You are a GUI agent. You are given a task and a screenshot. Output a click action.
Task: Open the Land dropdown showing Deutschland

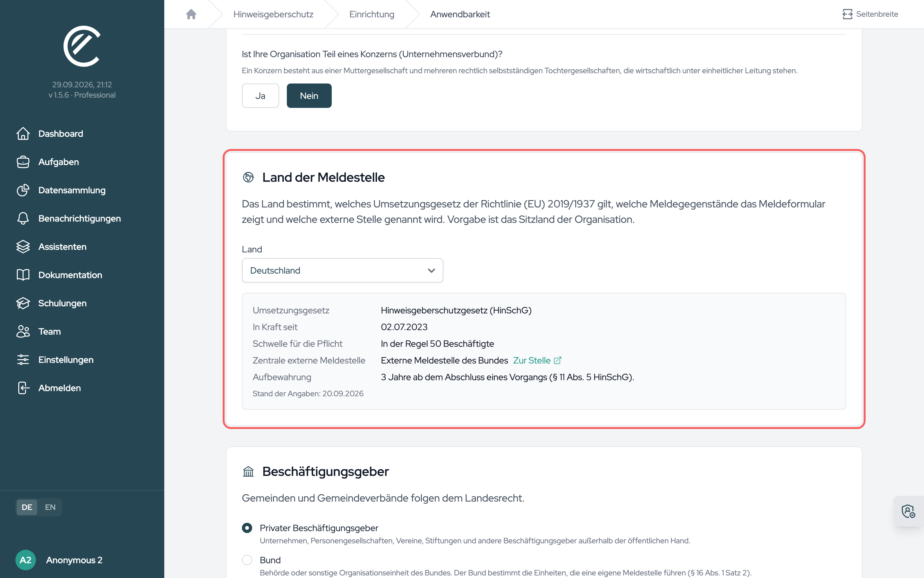click(343, 270)
